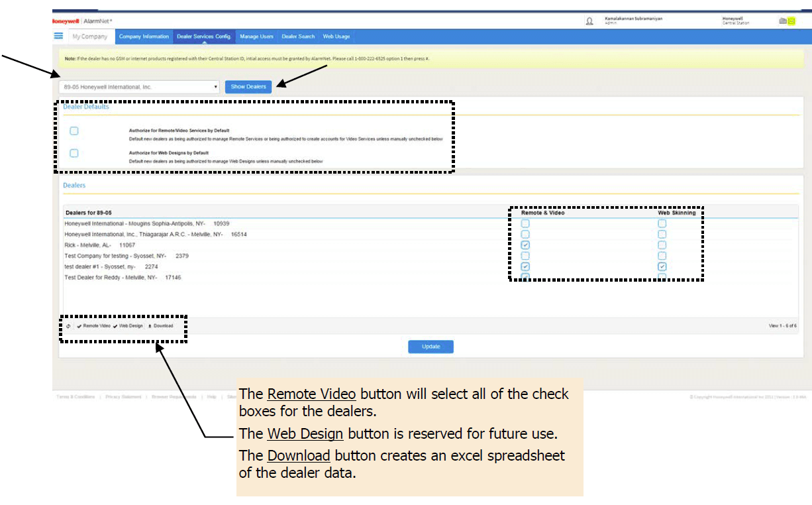This screenshot has width=812, height=505.
Task: Uncheck Remote & Video for Rick - Melville
Action: [x=525, y=245]
